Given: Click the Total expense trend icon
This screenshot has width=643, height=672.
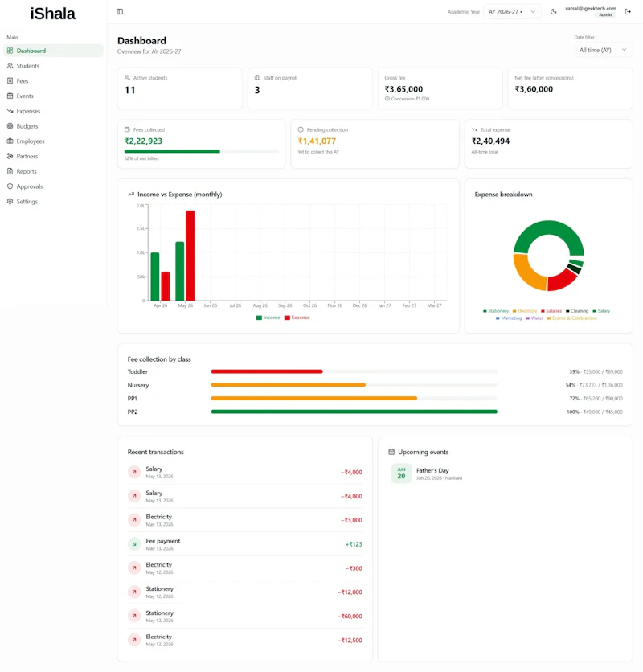Looking at the screenshot, I should coord(474,129).
